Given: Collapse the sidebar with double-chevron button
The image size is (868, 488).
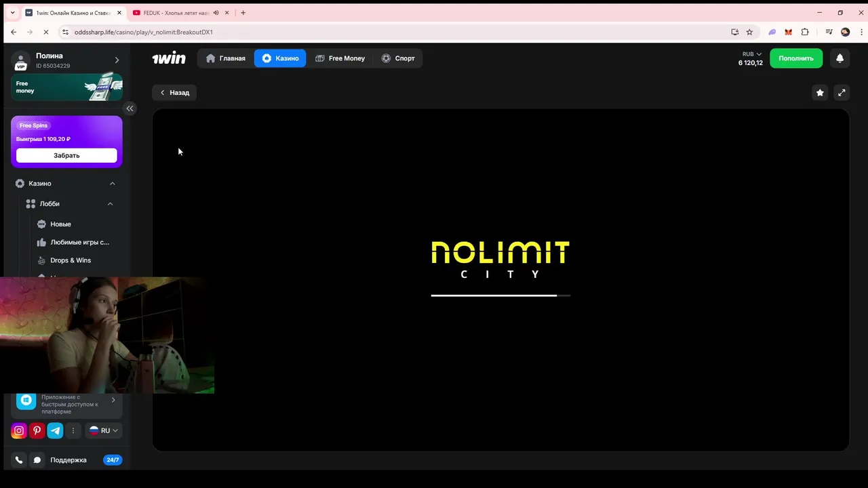Looking at the screenshot, I should [130, 108].
